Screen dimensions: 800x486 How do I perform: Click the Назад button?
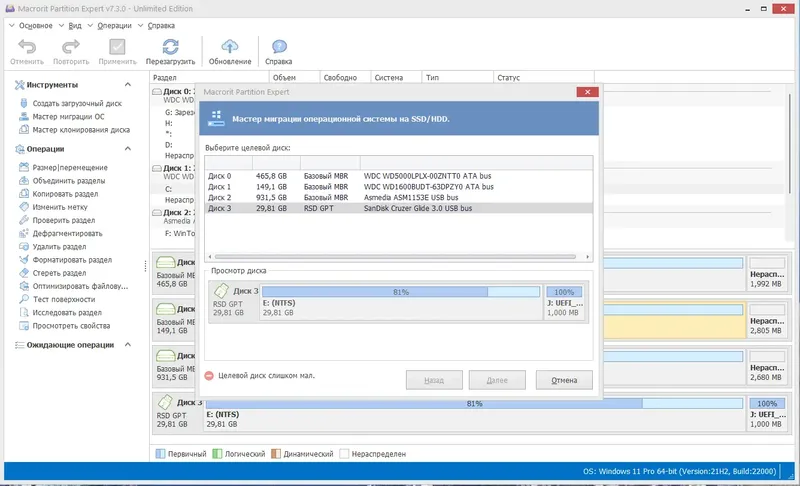tap(434, 380)
